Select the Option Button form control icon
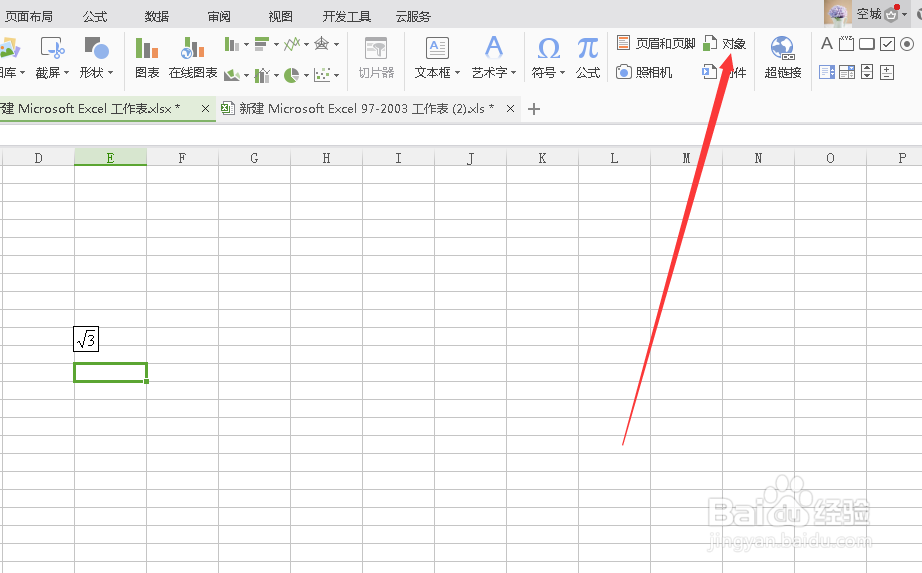Screen dimensions: 922x573 [x=907, y=44]
